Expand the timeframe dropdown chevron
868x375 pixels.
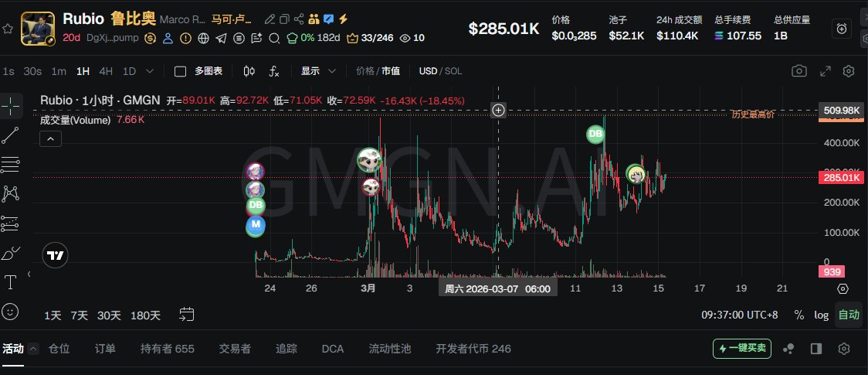150,71
